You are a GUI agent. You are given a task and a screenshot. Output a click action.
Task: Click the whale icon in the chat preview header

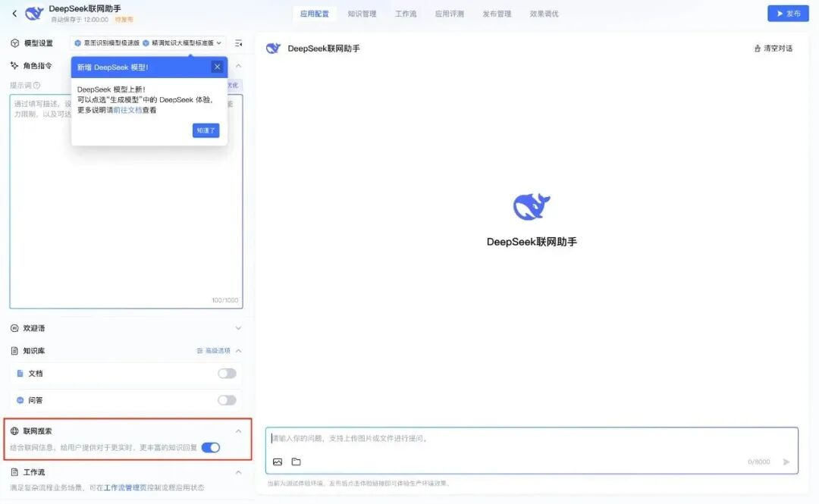coord(273,49)
